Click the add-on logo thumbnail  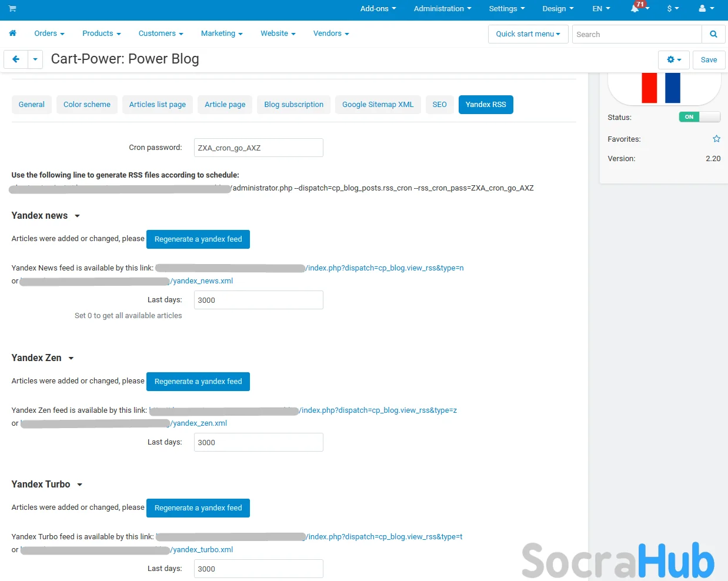coord(664,88)
